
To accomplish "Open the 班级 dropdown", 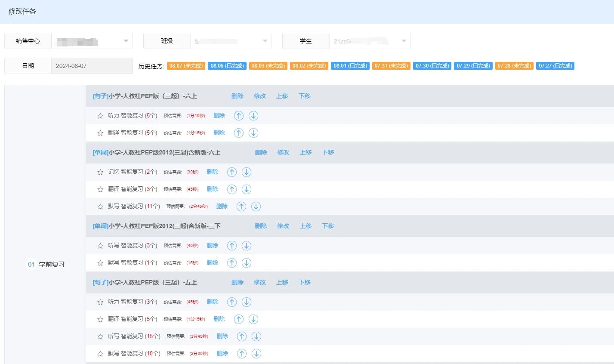I will coord(231,41).
